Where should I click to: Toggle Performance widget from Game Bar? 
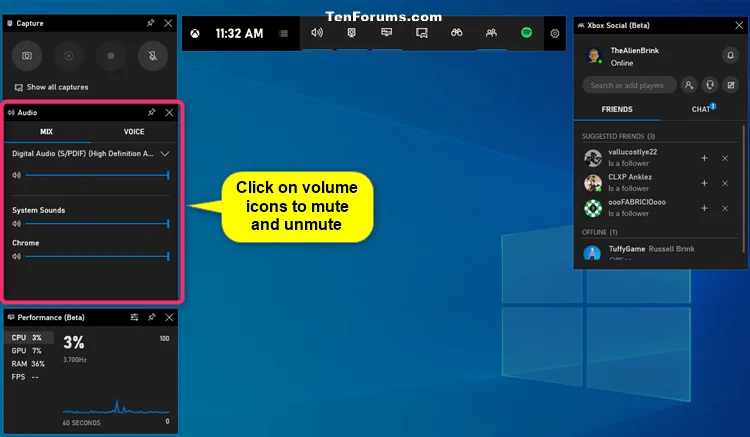click(386, 33)
